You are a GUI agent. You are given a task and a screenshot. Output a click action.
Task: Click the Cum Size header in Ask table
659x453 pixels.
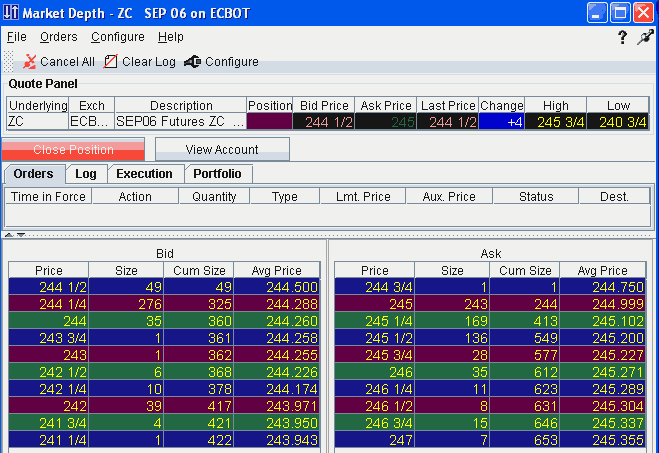525,270
